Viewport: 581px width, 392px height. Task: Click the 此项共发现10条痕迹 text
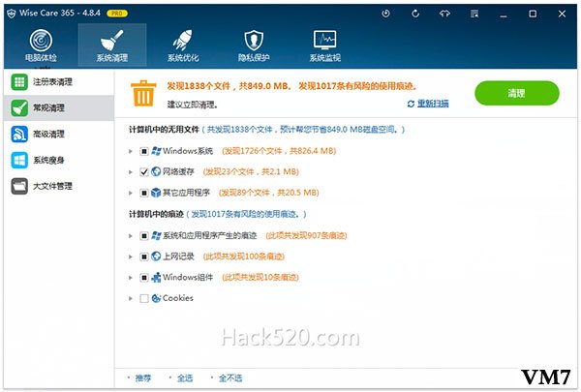260,277
